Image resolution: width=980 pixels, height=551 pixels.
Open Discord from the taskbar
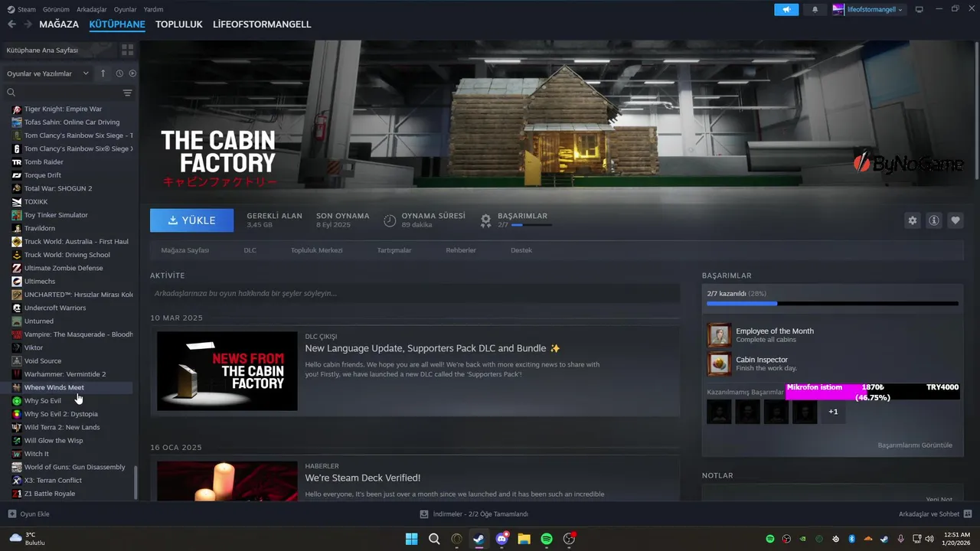coord(501,539)
